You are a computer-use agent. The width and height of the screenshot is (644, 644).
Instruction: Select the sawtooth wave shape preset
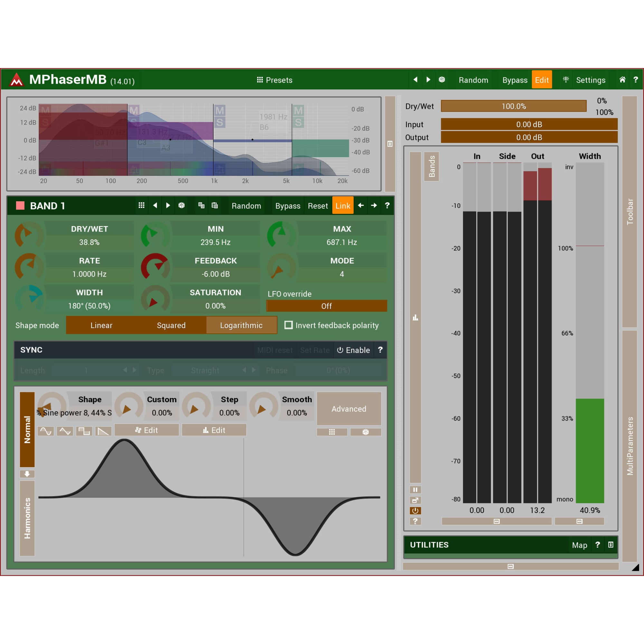click(x=103, y=431)
